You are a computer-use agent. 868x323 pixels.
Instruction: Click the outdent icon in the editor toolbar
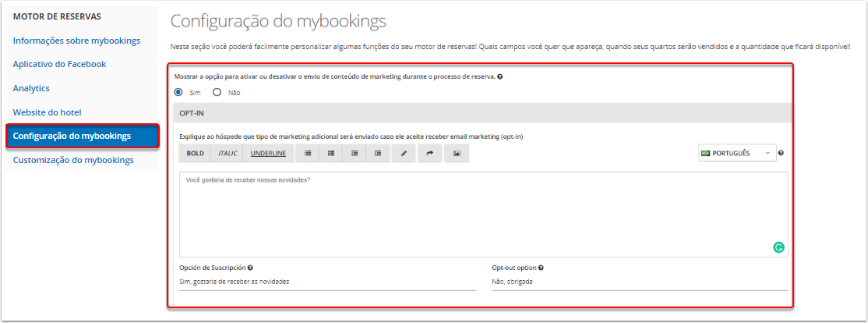[x=355, y=154]
